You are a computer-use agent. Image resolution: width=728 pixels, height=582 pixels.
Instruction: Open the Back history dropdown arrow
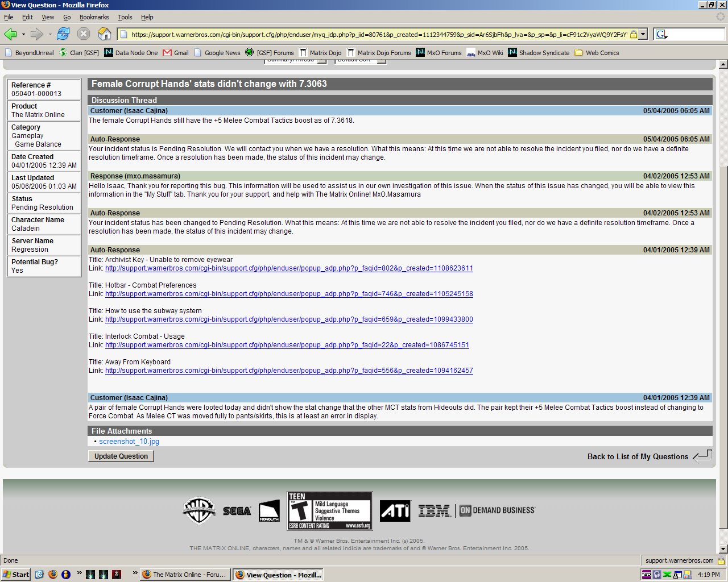click(23, 35)
